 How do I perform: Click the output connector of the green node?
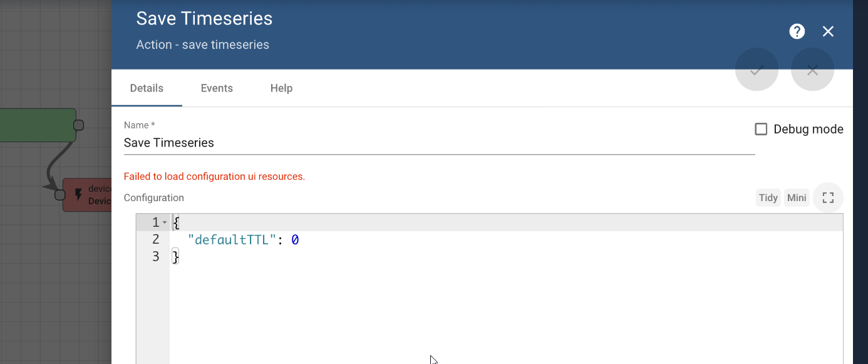(80, 125)
